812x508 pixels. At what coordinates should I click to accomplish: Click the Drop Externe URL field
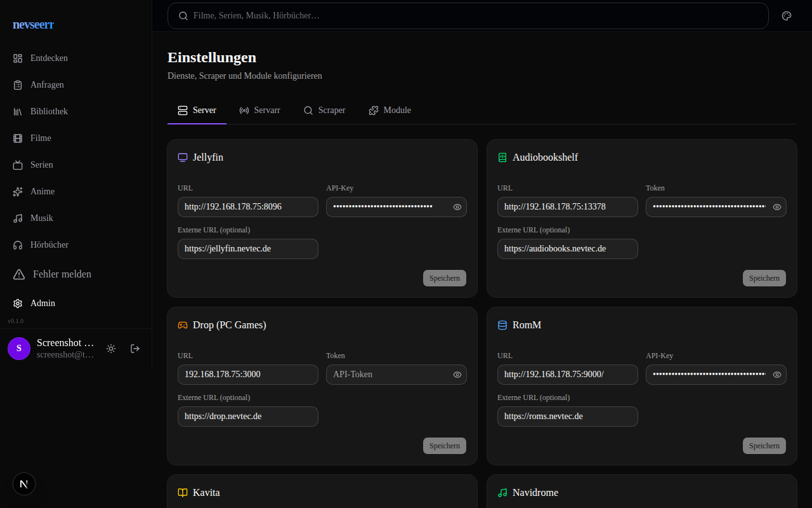pos(248,417)
